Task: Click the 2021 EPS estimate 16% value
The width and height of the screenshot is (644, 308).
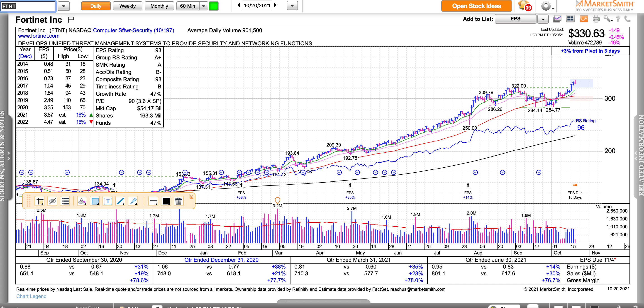Action: [81, 115]
